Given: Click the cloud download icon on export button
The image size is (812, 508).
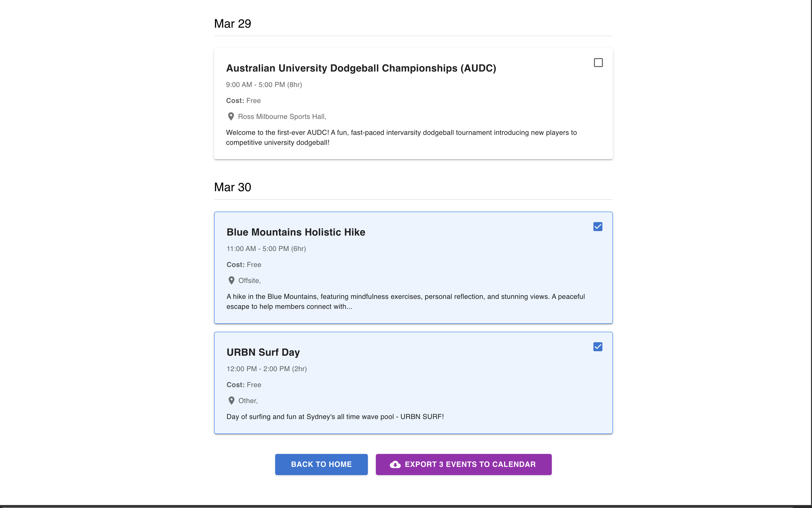Looking at the screenshot, I should click(395, 464).
